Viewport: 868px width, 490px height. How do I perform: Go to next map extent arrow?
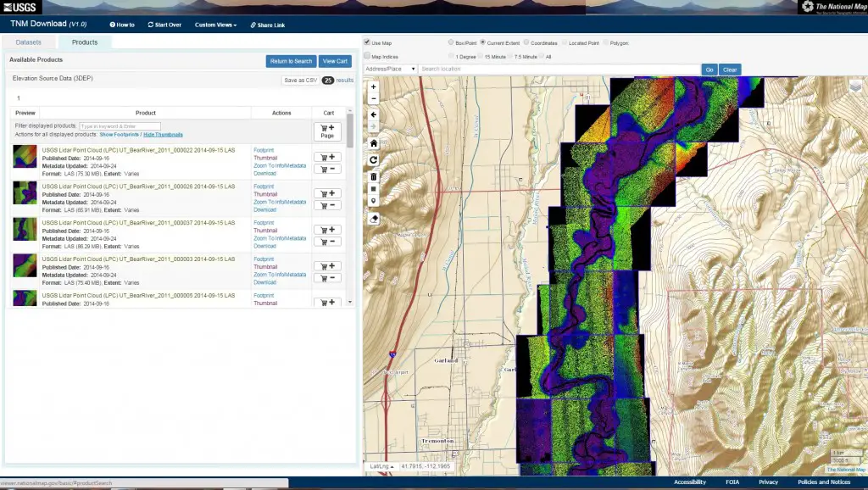pos(373,127)
